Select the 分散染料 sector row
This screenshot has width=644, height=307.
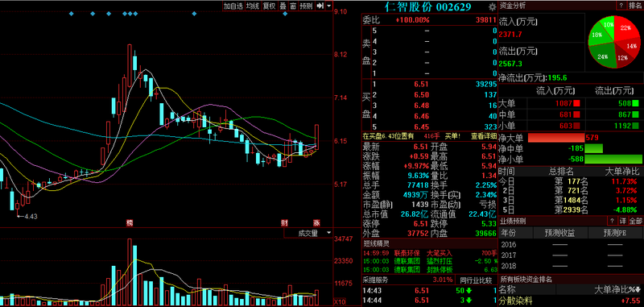pos(571,301)
